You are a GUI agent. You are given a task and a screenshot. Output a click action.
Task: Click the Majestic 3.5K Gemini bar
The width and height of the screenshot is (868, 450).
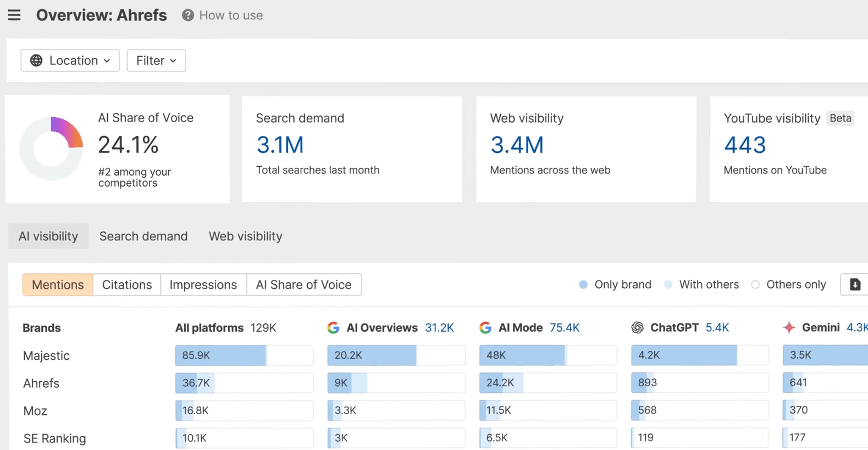coord(825,355)
